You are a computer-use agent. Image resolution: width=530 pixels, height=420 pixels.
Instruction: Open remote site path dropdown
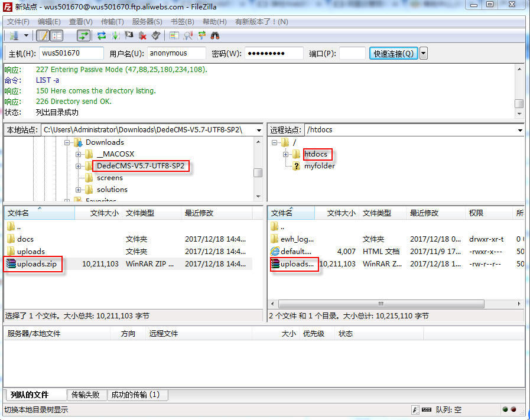coord(520,130)
